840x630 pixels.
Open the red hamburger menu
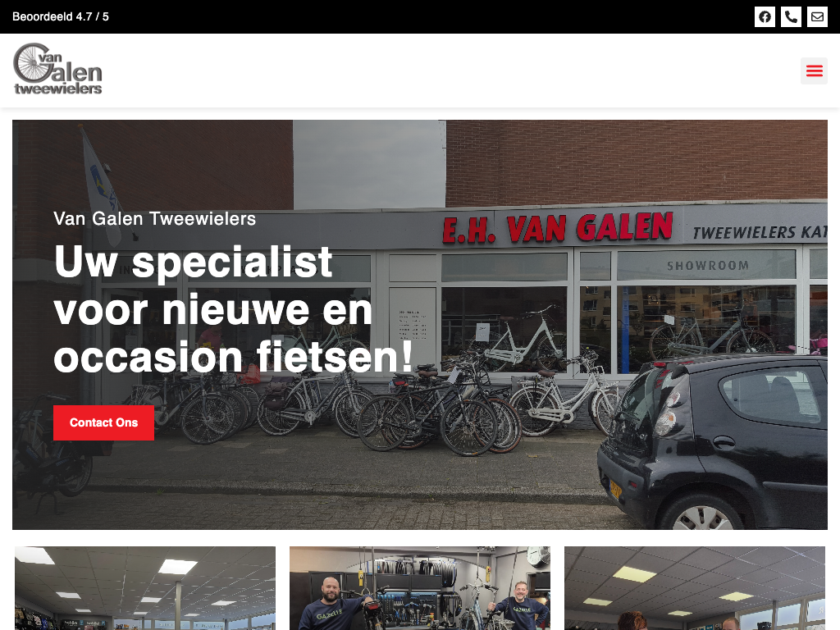point(814,71)
